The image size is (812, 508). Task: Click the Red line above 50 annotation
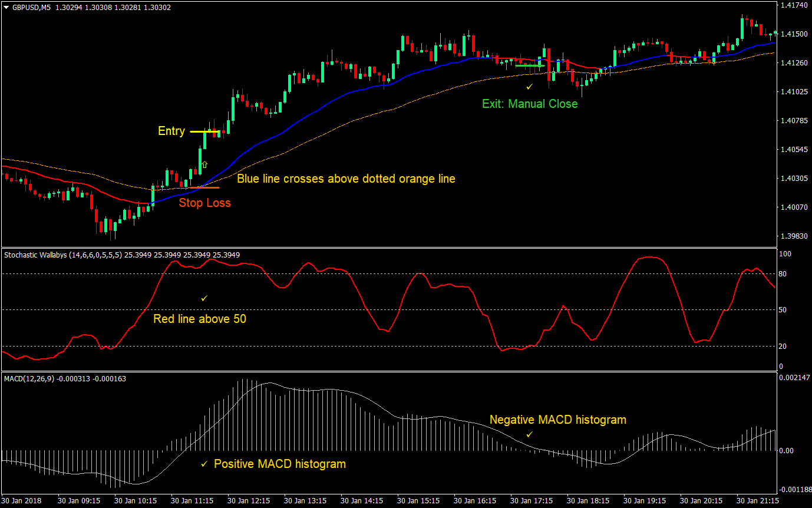pos(199,319)
